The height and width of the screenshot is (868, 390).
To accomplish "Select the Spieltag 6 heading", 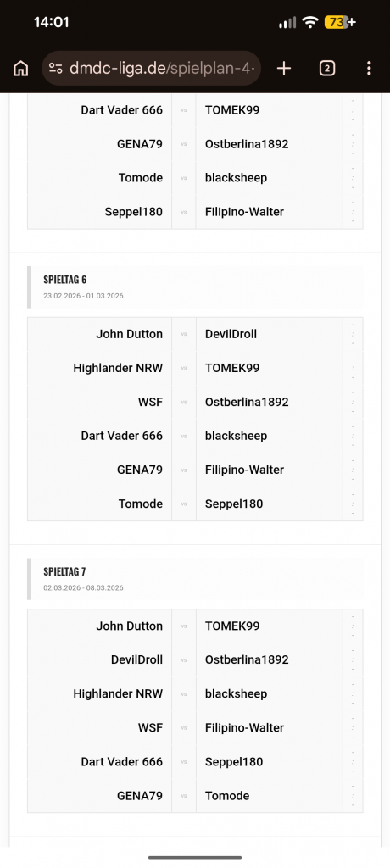I will [x=64, y=280].
